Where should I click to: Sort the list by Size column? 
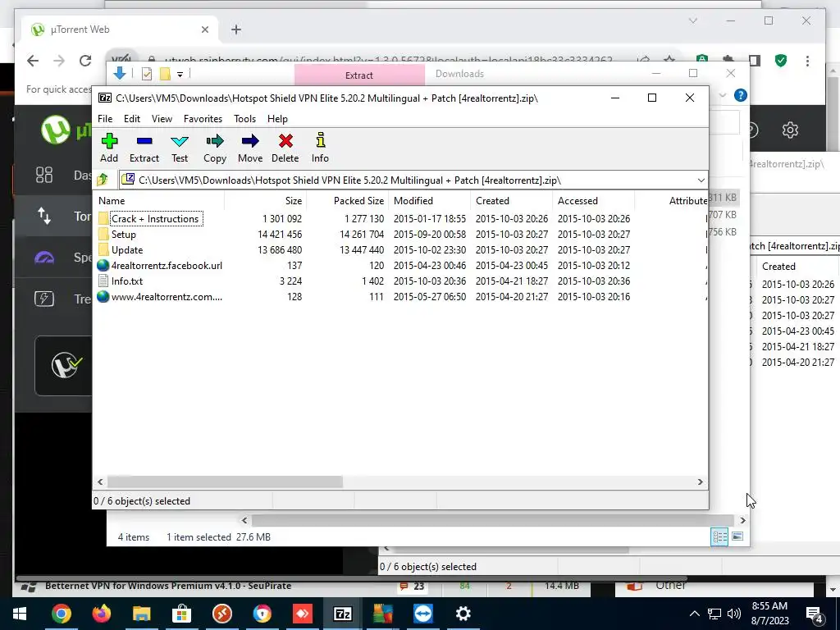pyautogui.click(x=265, y=201)
